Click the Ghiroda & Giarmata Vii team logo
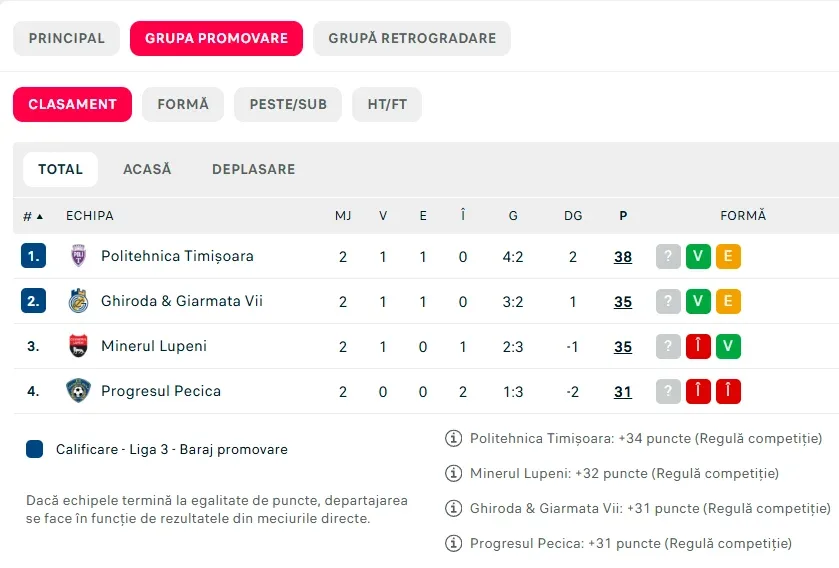This screenshot has height=568, width=839. click(x=78, y=301)
